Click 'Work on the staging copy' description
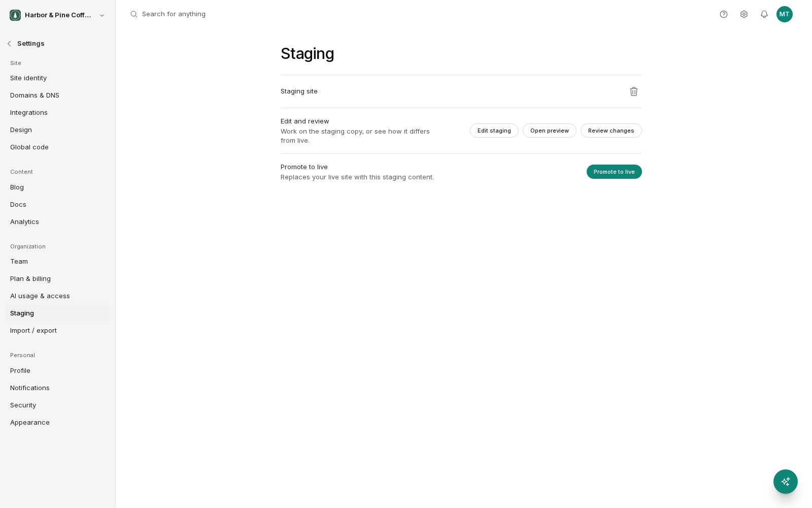812x508 pixels. tap(355, 136)
